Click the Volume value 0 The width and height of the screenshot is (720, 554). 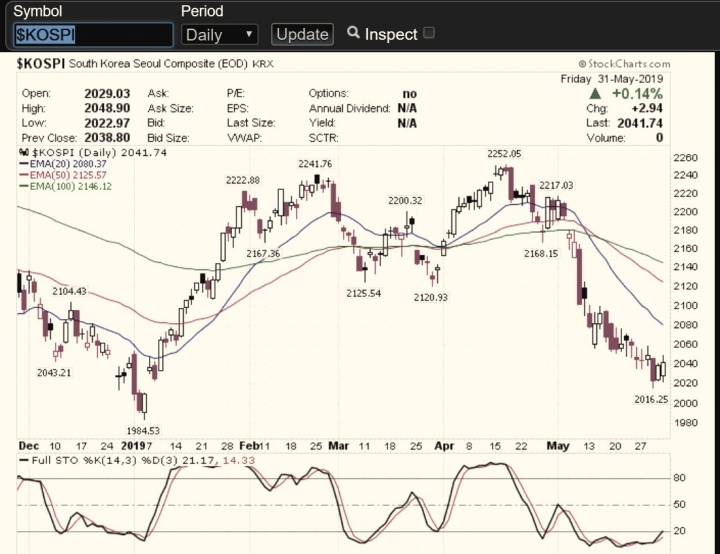[x=659, y=138]
